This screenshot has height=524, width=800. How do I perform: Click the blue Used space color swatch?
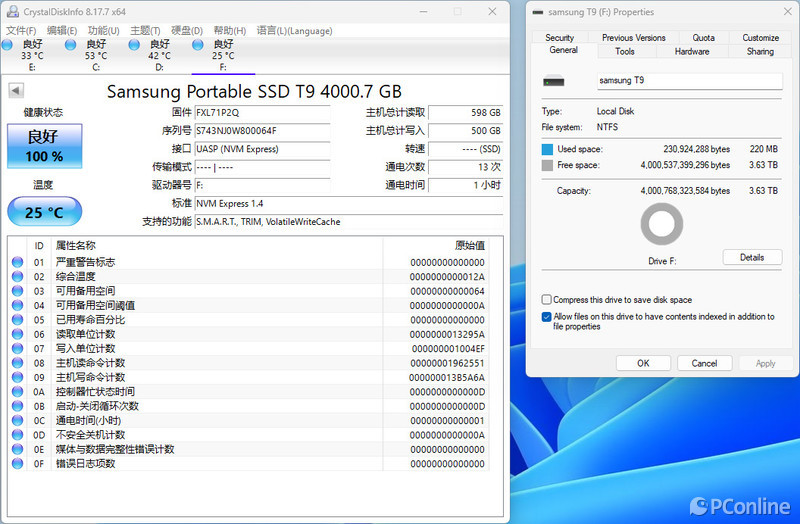point(547,149)
